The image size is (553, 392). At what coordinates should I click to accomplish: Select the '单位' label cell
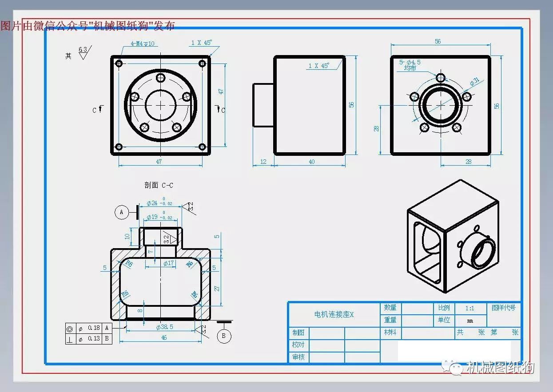[x=444, y=320]
